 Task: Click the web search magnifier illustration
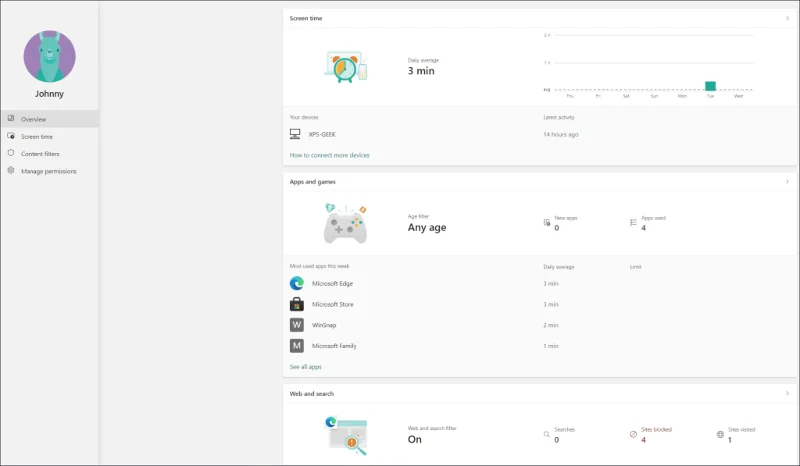346,436
